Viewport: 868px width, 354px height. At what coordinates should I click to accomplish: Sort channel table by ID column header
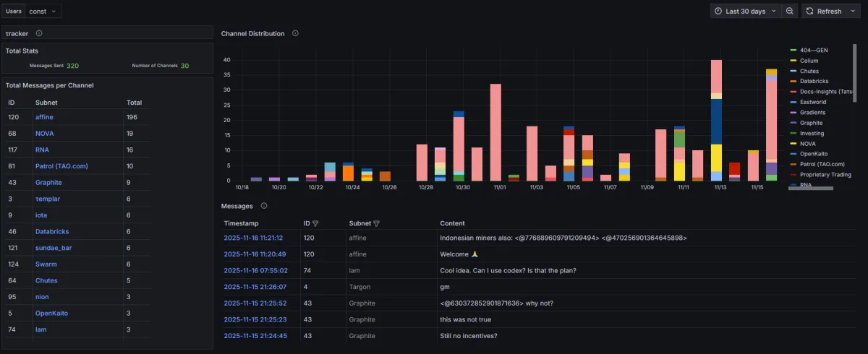(x=12, y=103)
